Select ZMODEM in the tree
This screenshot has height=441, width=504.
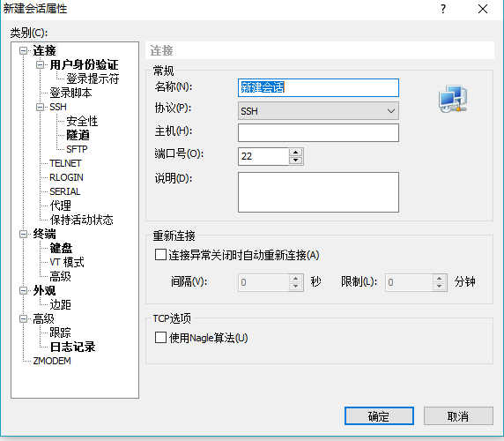(52, 362)
